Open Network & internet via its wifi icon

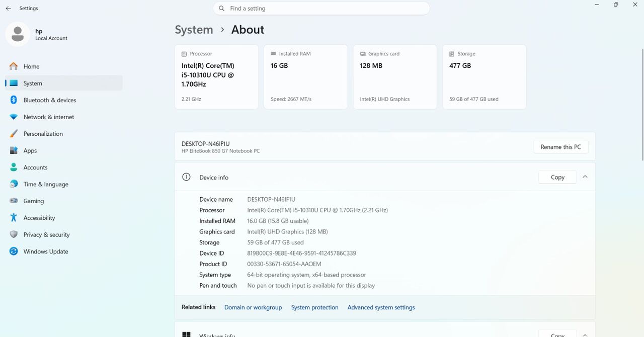pos(14,117)
